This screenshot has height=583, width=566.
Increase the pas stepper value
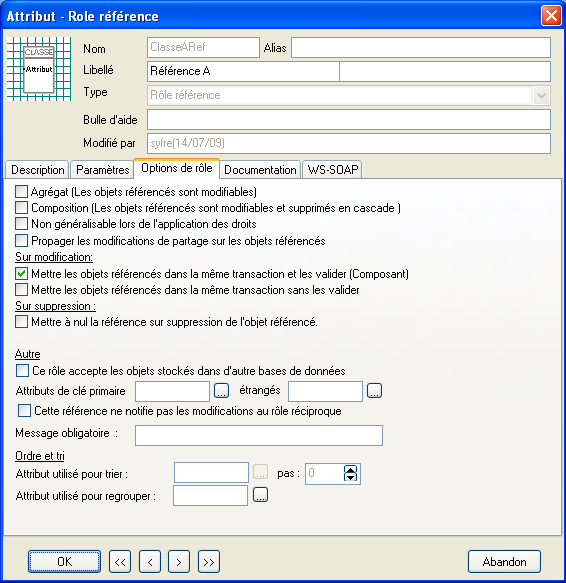coord(350,470)
